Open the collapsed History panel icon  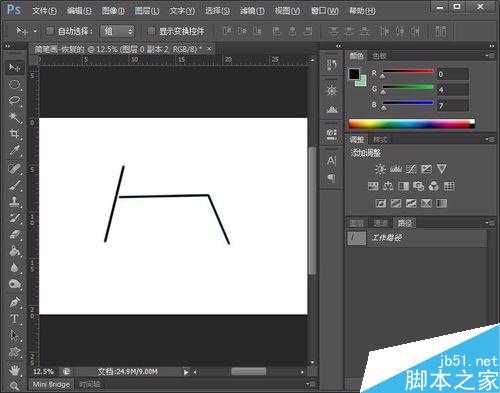(x=331, y=65)
